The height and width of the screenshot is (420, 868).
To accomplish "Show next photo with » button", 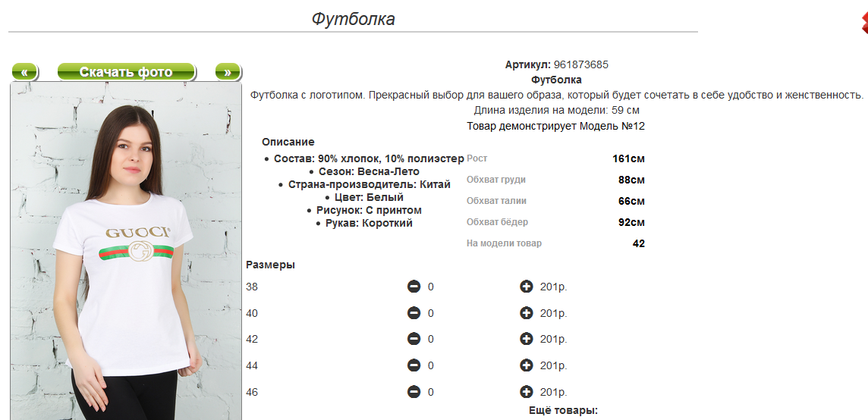I will point(227,73).
